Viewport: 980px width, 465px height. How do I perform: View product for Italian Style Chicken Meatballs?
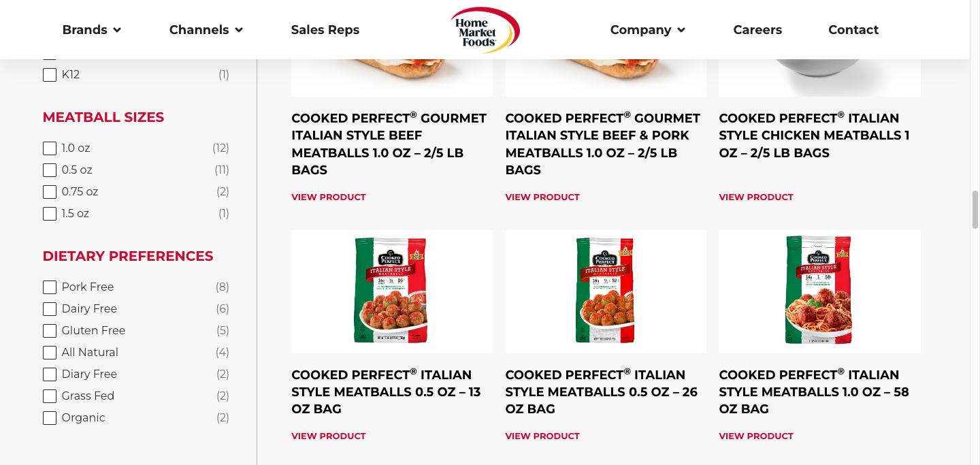pos(756,197)
